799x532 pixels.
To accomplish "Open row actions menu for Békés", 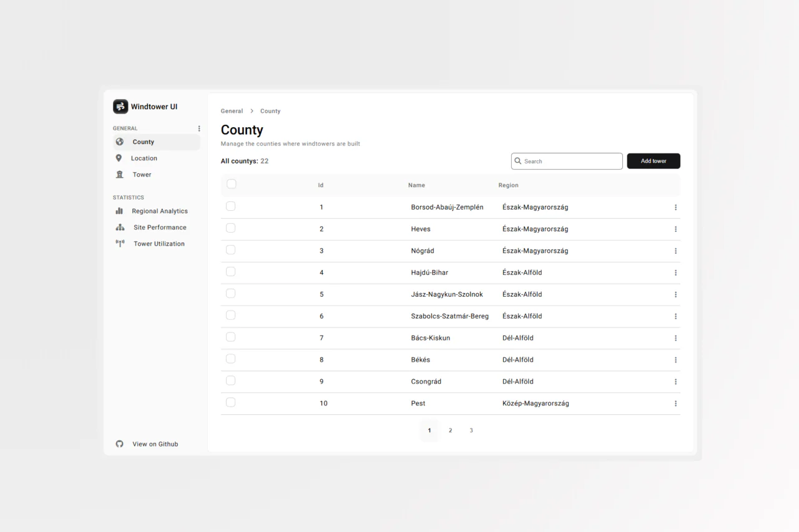I will [675, 360].
